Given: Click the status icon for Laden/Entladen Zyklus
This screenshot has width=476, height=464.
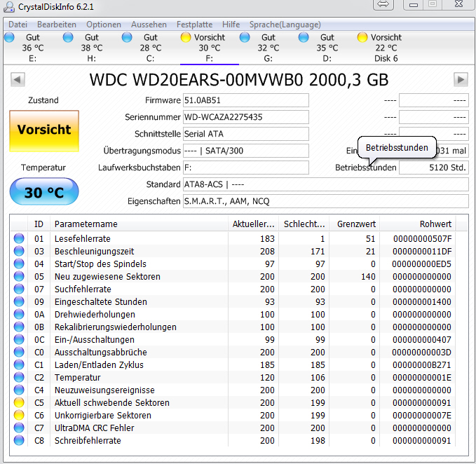Looking at the screenshot, I should pyautogui.click(x=19, y=364).
